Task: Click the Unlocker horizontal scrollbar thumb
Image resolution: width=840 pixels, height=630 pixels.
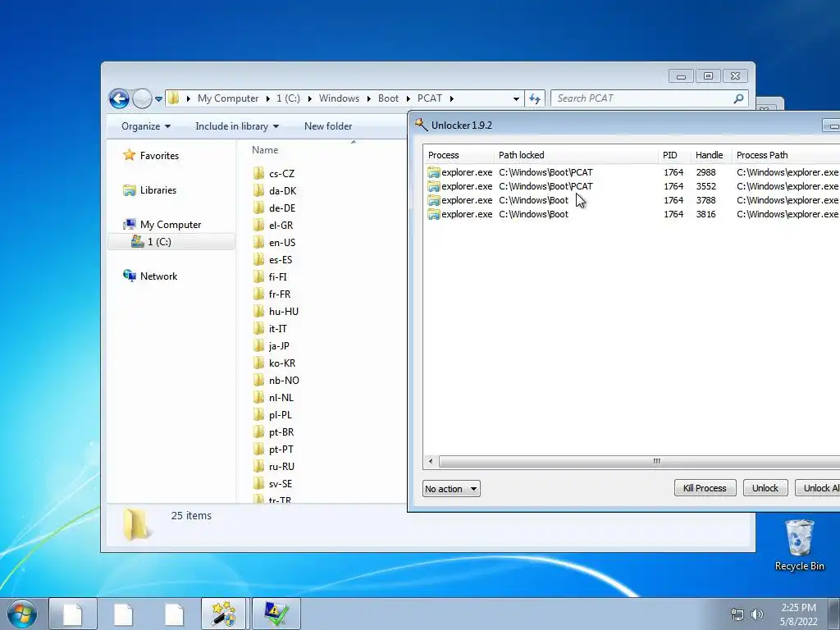Action: tap(640, 461)
